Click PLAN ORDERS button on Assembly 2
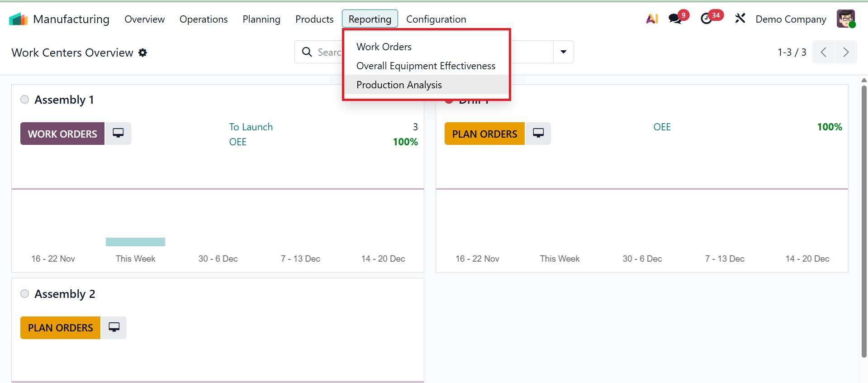The image size is (868, 383). 60,328
